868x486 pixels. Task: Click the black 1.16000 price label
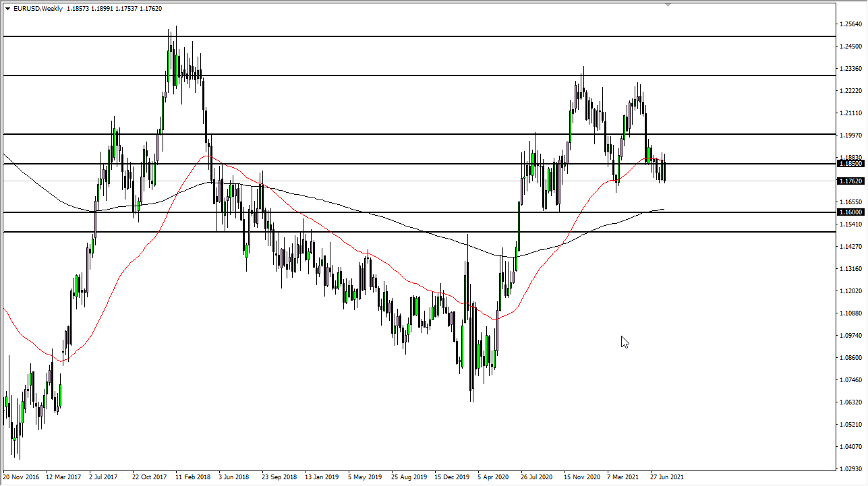pyautogui.click(x=850, y=212)
